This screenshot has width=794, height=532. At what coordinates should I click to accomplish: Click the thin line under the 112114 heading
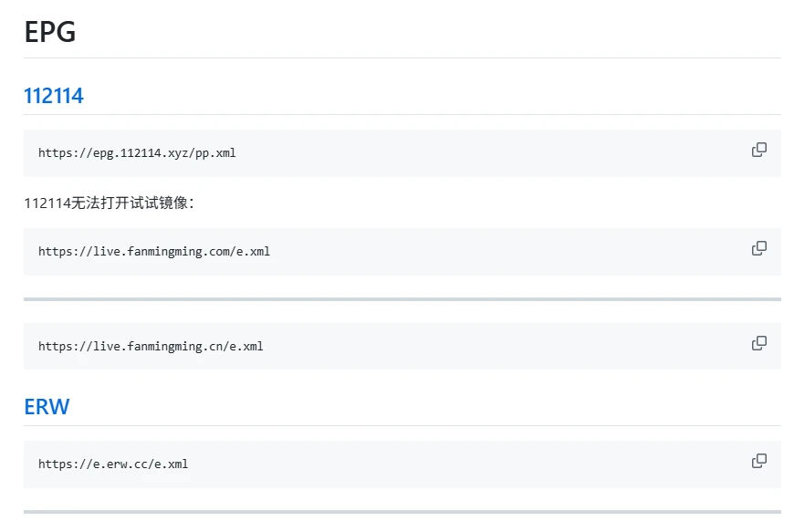(x=402, y=114)
